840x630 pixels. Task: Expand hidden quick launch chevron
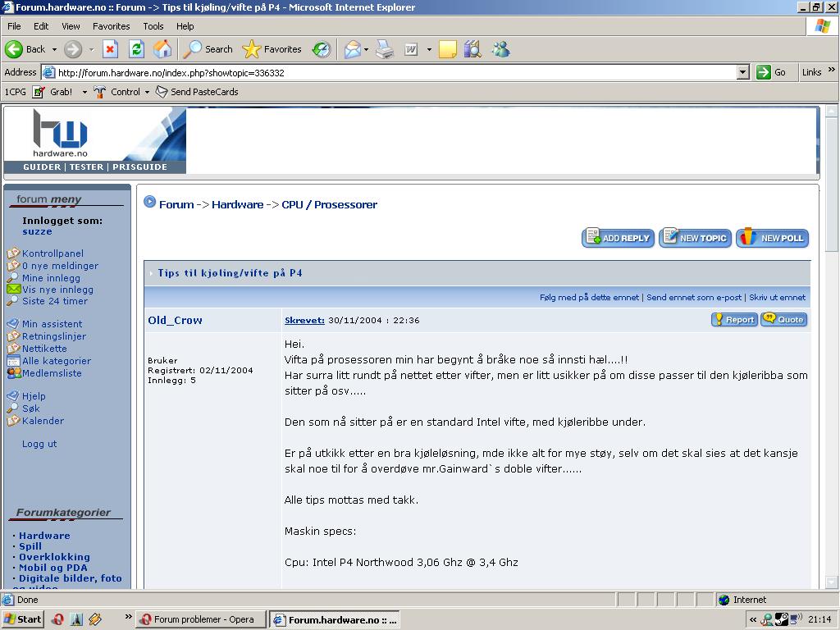coord(129,617)
